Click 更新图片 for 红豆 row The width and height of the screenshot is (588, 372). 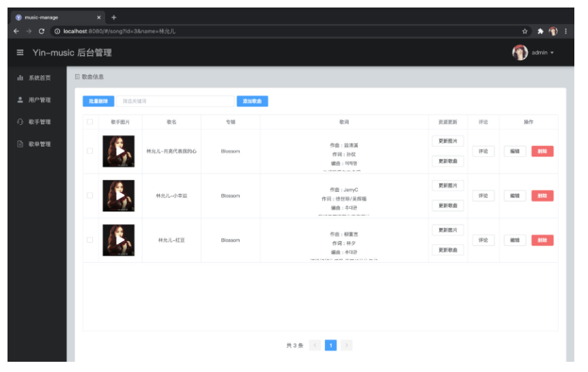pos(448,230)
